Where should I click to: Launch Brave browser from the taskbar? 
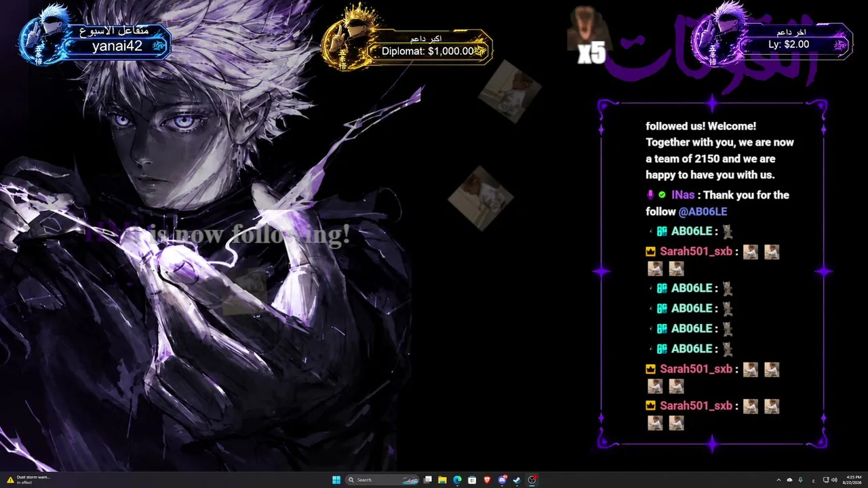[487, 480]
